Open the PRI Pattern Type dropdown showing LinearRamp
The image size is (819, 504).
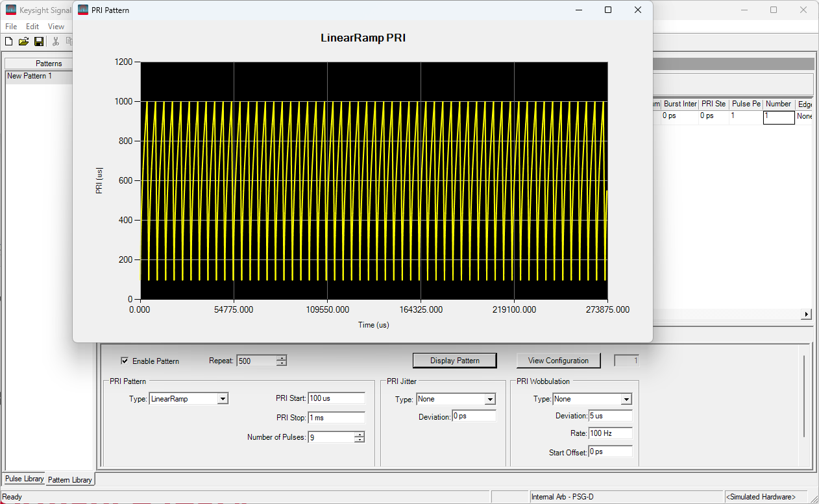tap(223, 398)
